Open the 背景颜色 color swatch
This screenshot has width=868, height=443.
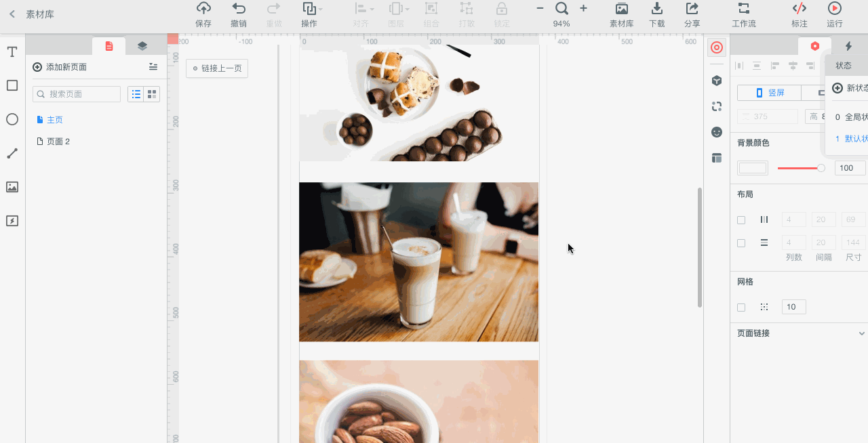(753, 168)
